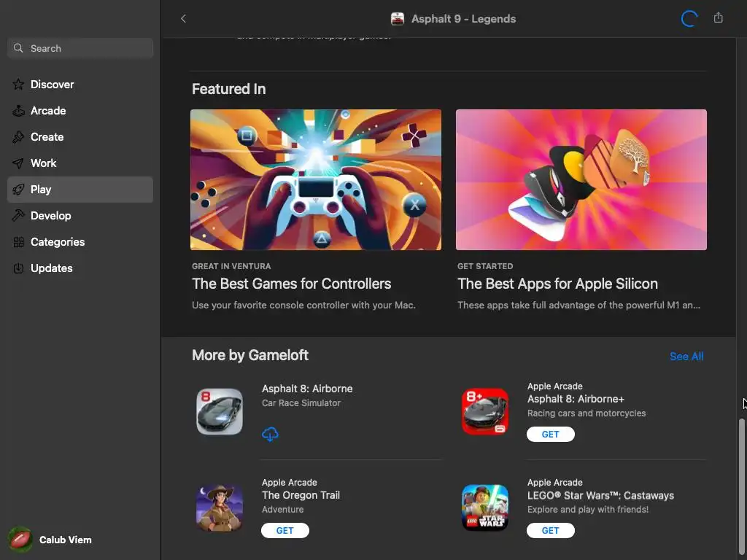The image size is (747, 560).
Task: Open Develop in the sidebar
Action: [x=80, y=216]
